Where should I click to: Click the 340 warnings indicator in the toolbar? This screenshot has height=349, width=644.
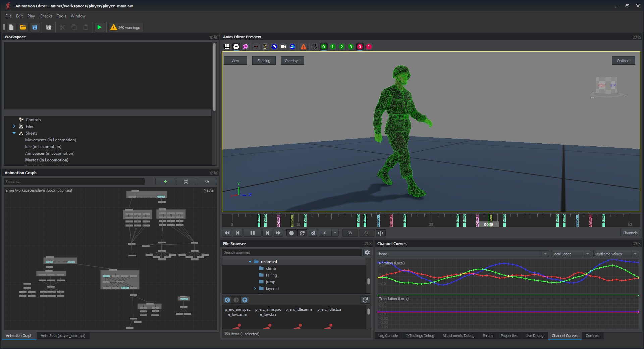125,27
